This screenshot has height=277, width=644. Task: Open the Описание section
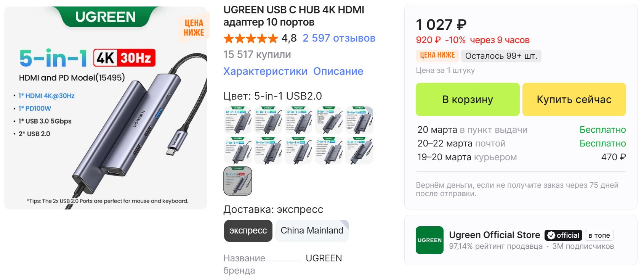coord(338,71)
